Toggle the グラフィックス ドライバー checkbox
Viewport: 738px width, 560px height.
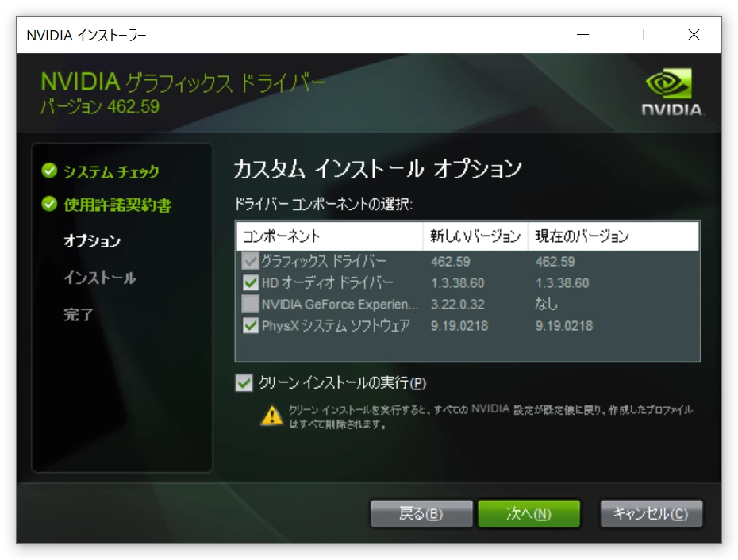(251, 261)
